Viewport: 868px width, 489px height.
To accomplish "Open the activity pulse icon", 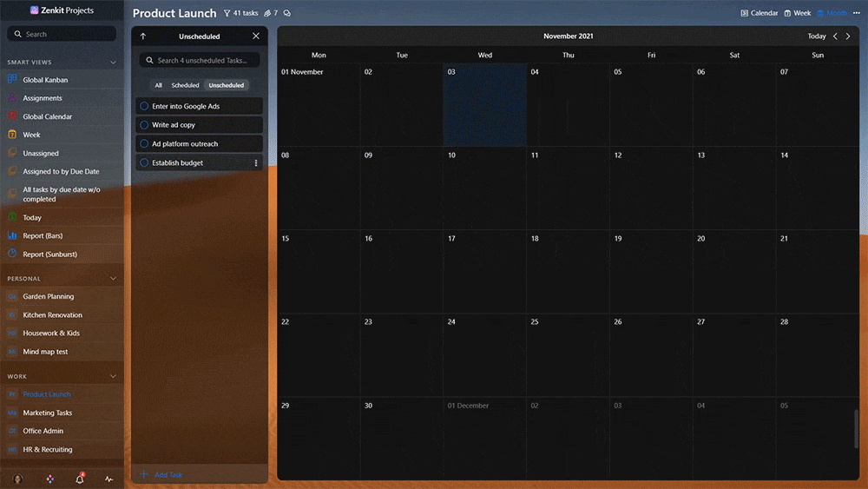I will [109, 479].
